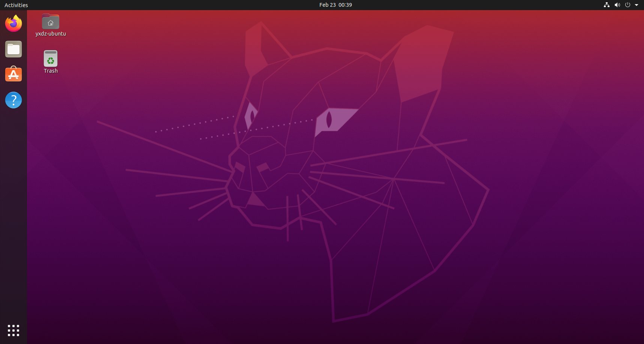Click the power icon in top bar
The width and height of the screenshot is (644, 344).
[x=628, y=5]
